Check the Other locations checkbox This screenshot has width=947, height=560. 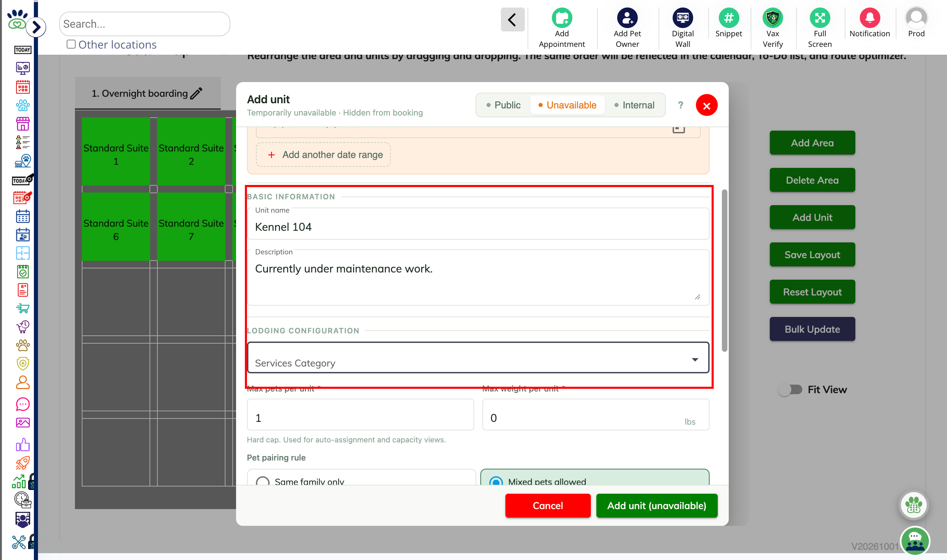(71, 44)
